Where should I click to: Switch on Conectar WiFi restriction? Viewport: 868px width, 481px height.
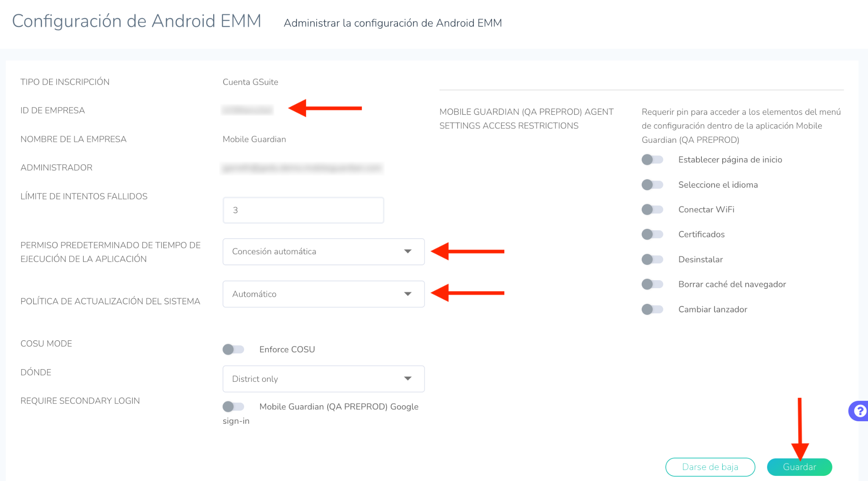coord(652,209)
